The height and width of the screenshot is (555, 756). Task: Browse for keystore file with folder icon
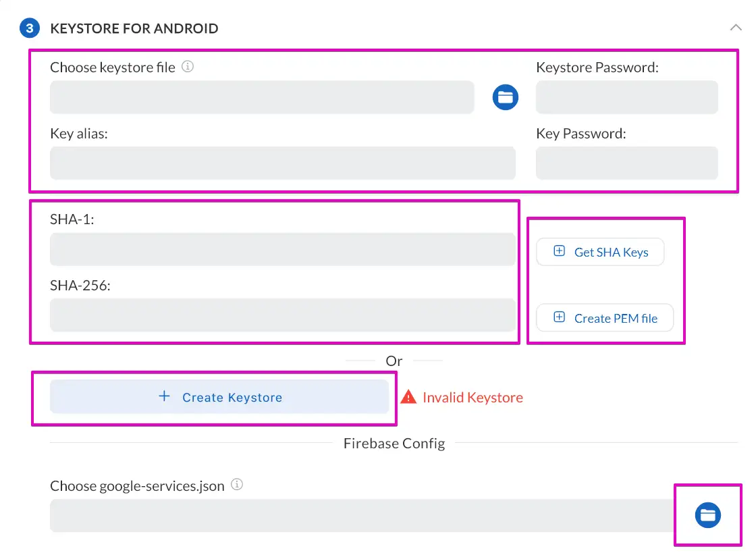pyautogui.click(x=505, y=97)
